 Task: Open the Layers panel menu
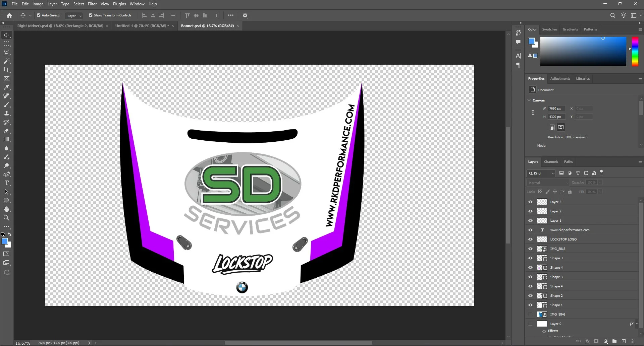pos(640,162)
